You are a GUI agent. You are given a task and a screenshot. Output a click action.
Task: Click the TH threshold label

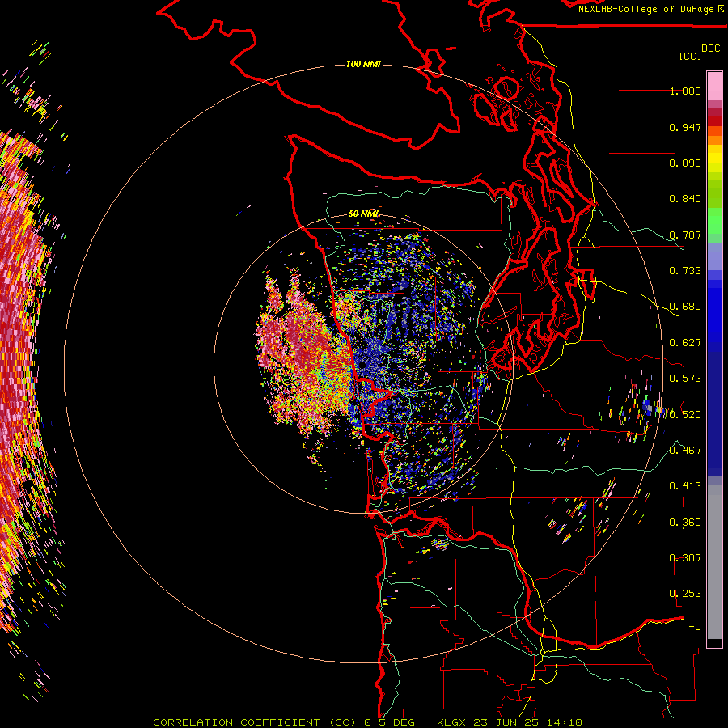tap(695, 630)
